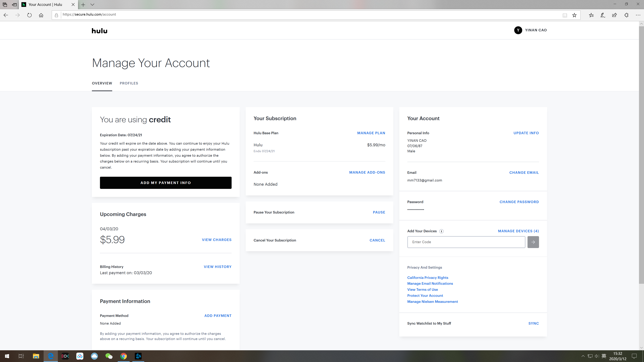Open Edge settings and more menu
The width and height of the screenshot is (644, 362).
click(x=638, y=15)
